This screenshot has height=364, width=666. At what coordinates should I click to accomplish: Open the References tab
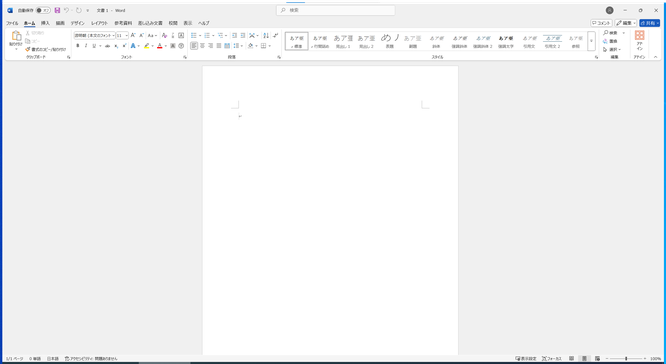pyautogui.click(x=123, y=23)
